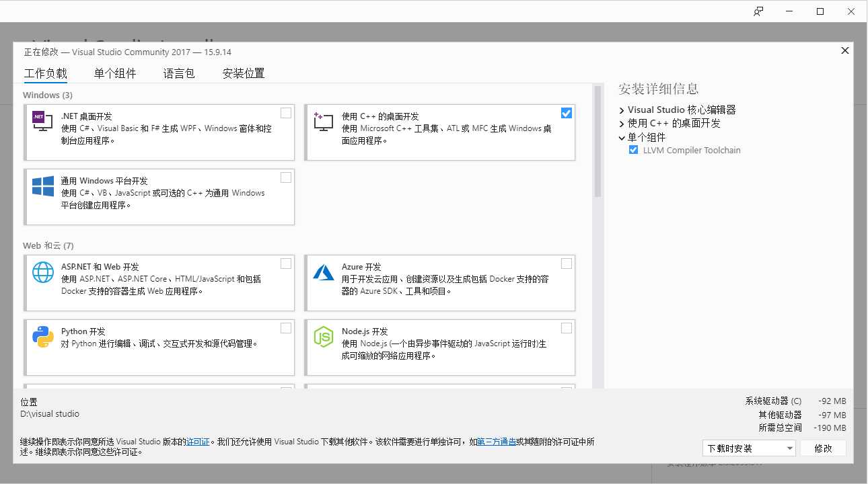Click the Web 和云 (7) section heading
868x484 pixels.
click(x=48, y=245)
